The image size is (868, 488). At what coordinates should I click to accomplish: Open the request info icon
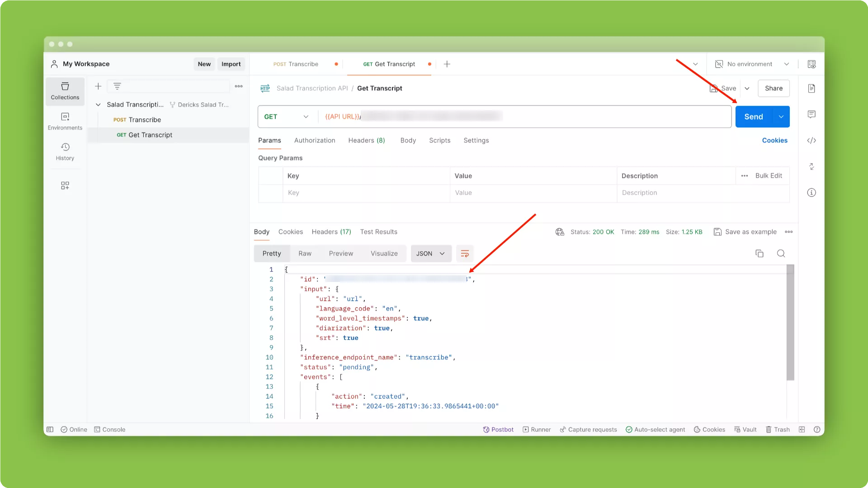point(811,192)
